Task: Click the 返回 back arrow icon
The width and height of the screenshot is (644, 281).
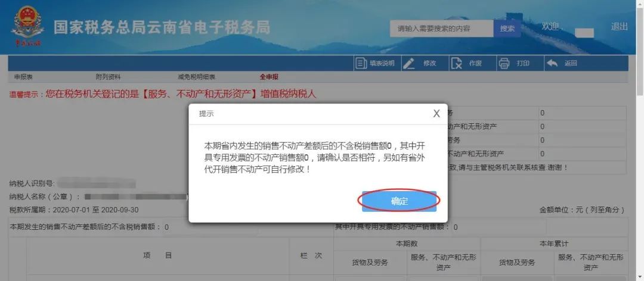Action: [x=552, y=63]
